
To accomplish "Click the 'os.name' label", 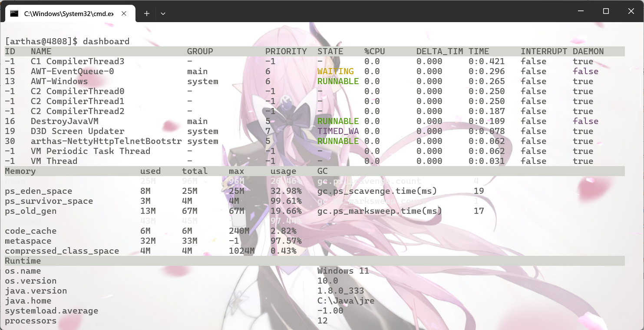I will [x=23, y=271].
